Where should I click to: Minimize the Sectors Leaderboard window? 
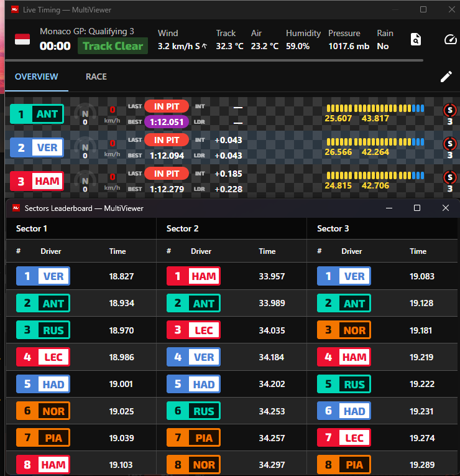pyautogui.click(x=389, y=208)
